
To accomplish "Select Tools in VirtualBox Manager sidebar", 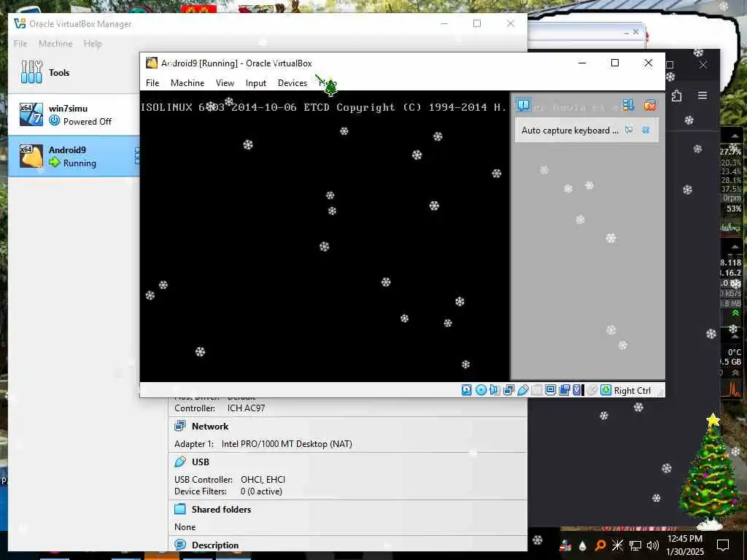I will (x=74, y=73).
